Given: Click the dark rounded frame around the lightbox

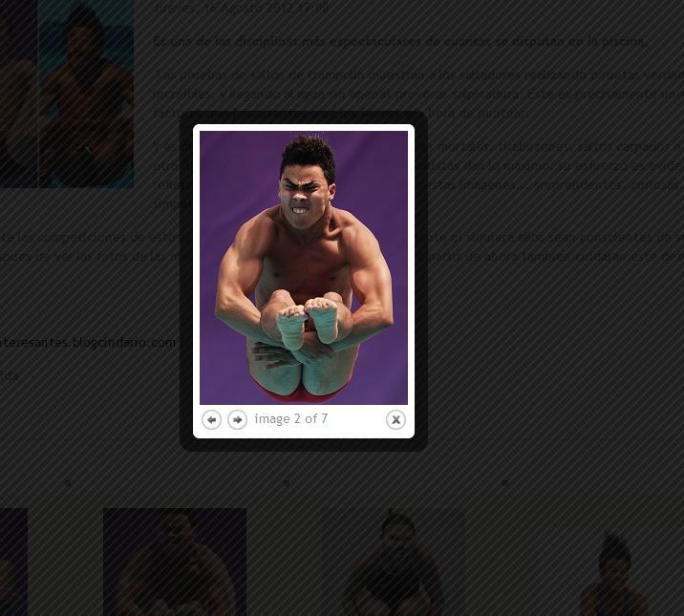Looking at the screenshot, I should (304, 445).
